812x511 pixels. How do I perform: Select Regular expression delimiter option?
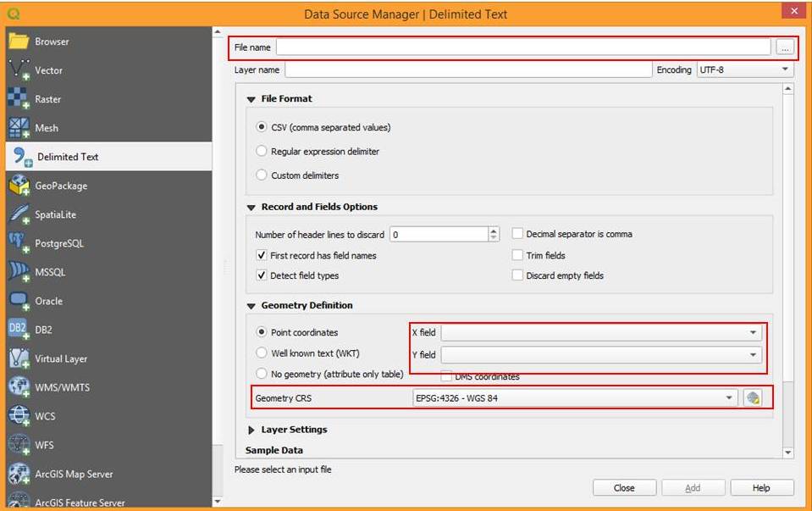pyautogui.click(x=262, y=151)
